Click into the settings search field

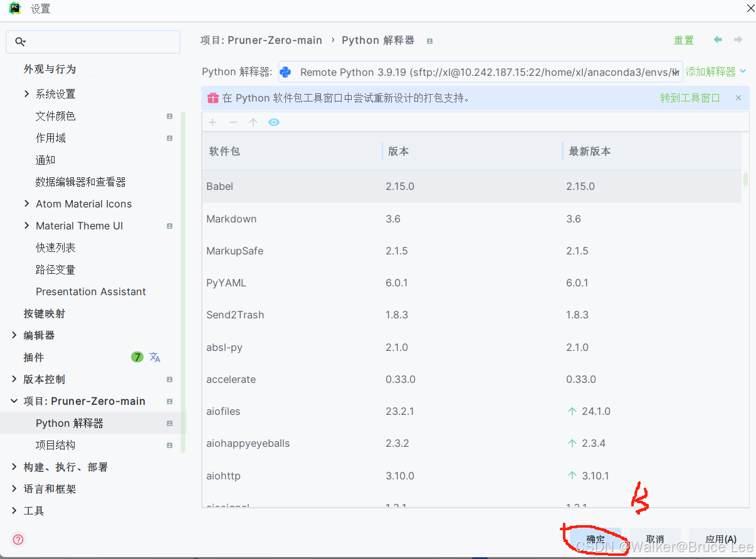[x=93, y=42]
